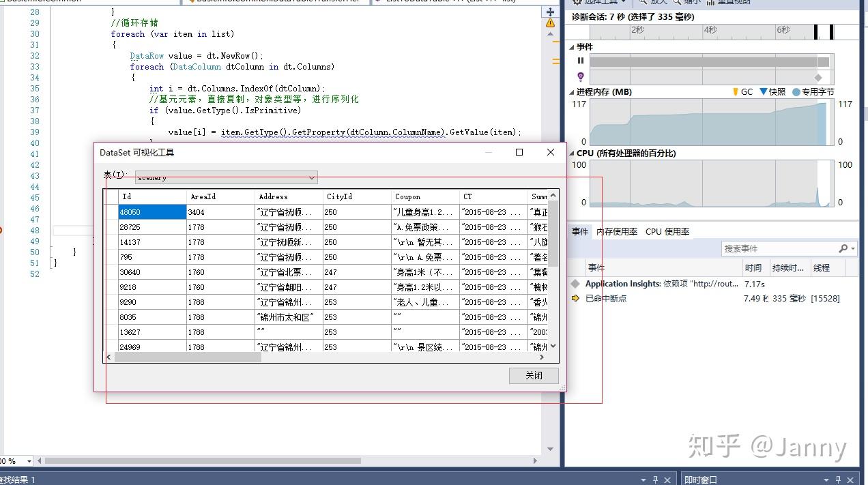This screenshot has height=485, width=868.
Task: Click the 选择工具 gear icon
Action: pyautogui.click(x=576, y=3)
